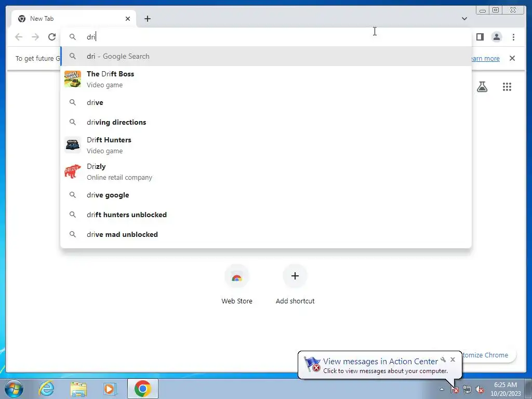Add a new tab with plus
532x399 pixels.
click(x=147, y=19)
